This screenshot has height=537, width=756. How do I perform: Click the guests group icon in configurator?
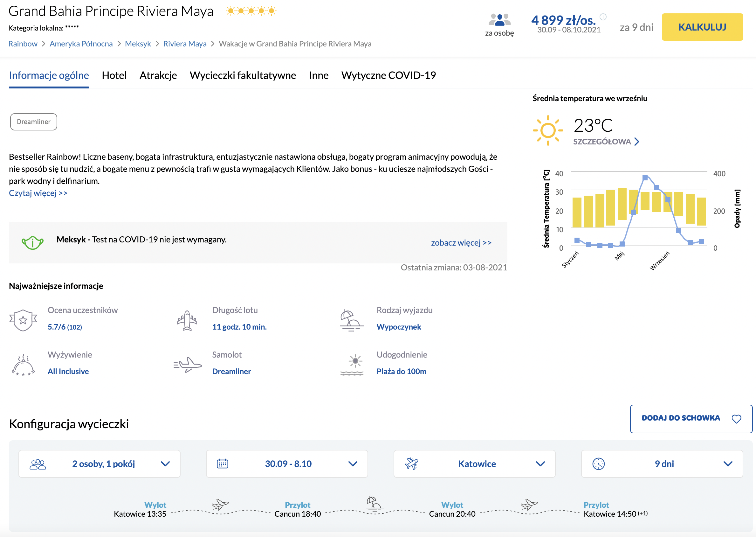(x=38, y=464)
